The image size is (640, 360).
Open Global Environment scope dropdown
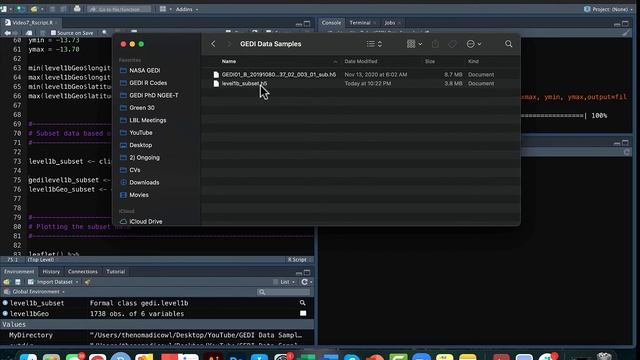tap(35, 291)
